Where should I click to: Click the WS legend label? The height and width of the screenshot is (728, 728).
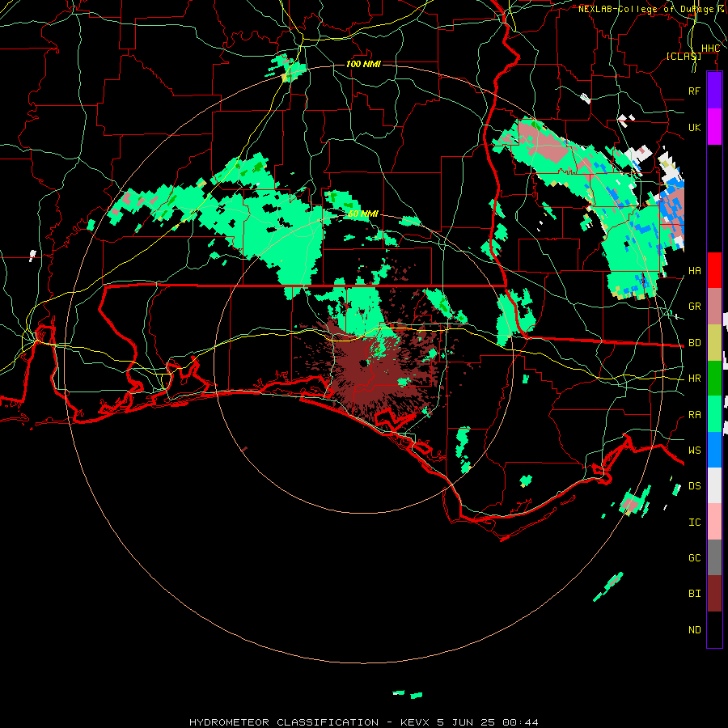click(x=694, y=451)
